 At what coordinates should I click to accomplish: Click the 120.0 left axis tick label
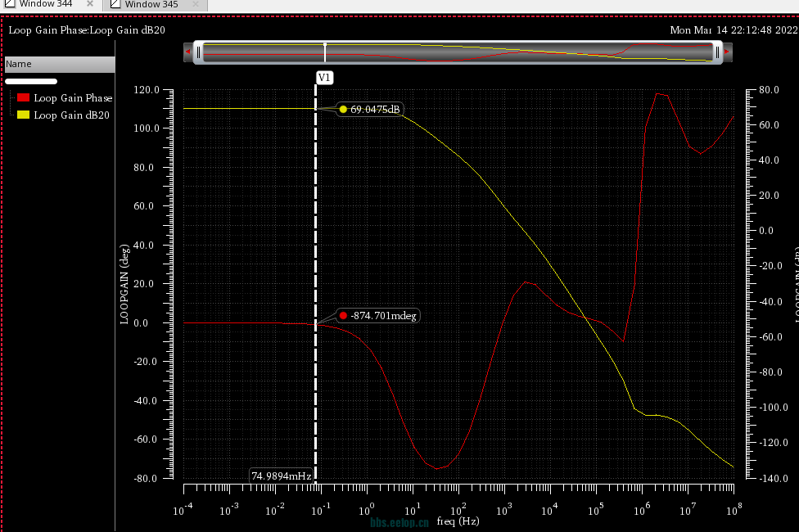(x=147, y=90)
